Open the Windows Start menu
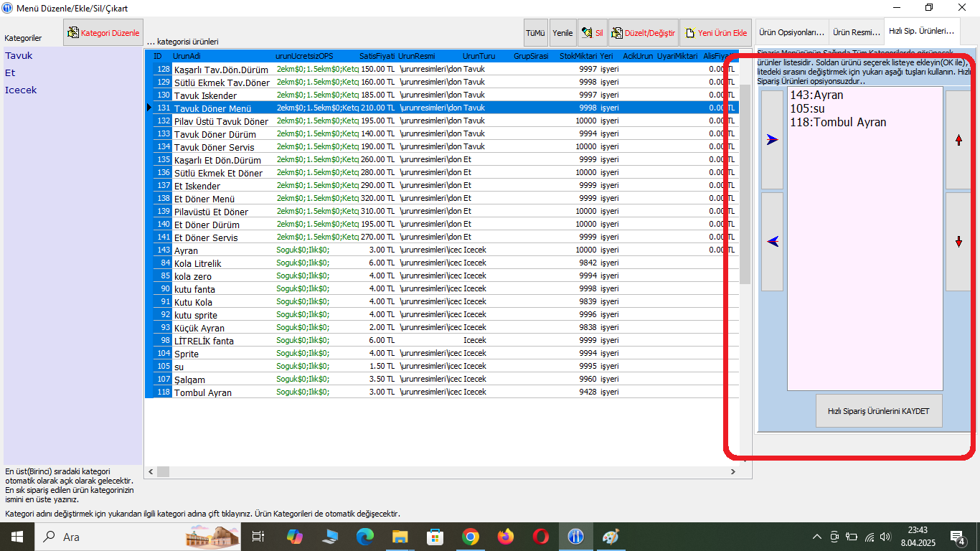 click(x=17, y=537)
